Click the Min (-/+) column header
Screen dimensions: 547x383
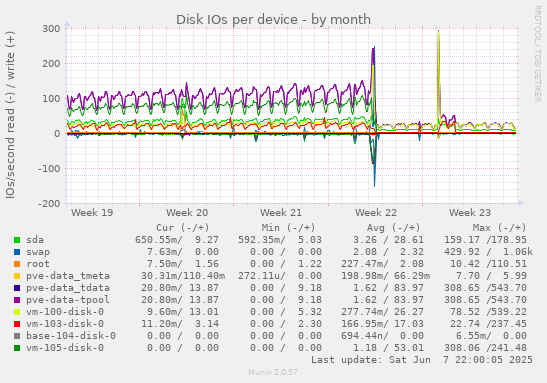[289, 228]
